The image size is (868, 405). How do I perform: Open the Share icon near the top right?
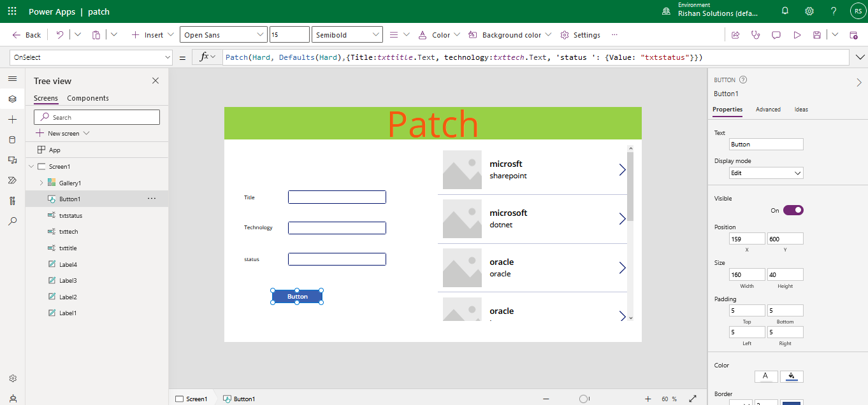pyautogui.click(x=735, y=34)
